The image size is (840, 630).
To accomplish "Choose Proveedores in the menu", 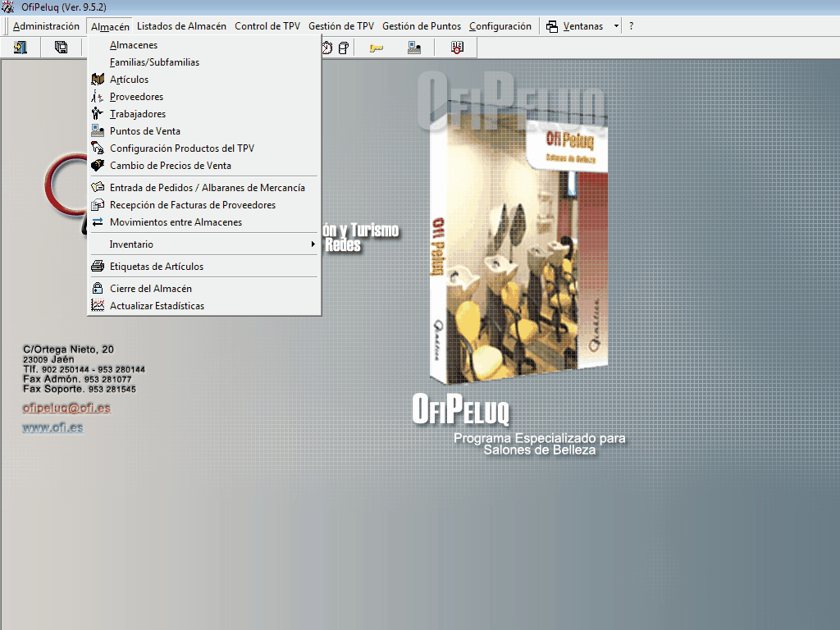I will [x=204, y=97].
